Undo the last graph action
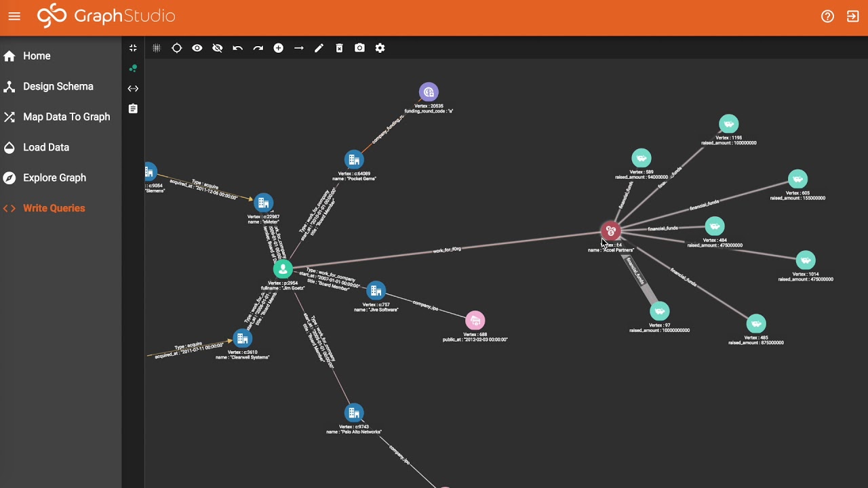Viewport: 868px width, 488px height. (238, 48)
